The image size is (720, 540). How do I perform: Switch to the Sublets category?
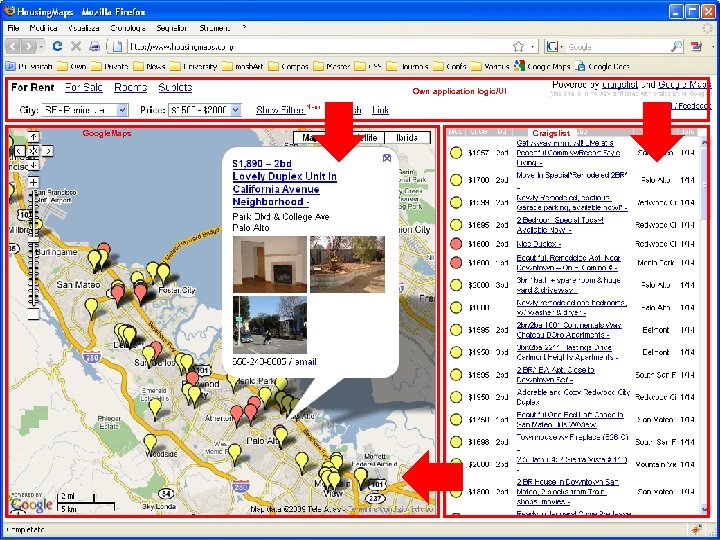175,87
